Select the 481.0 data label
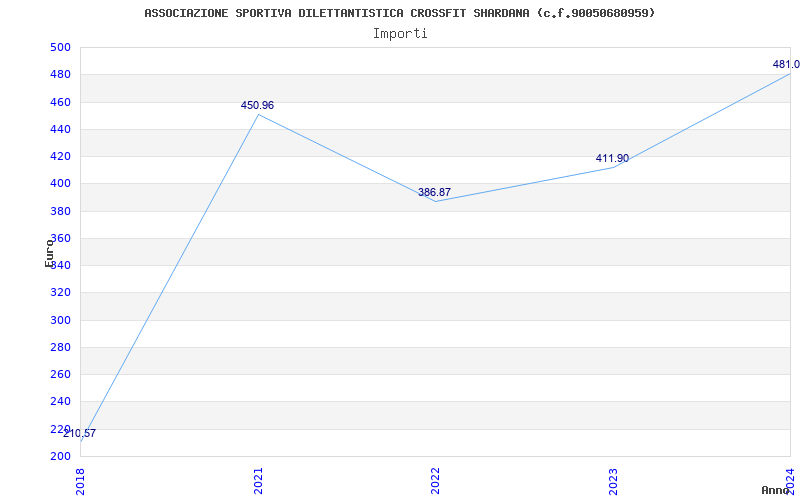The height and width of the screenshot is (500, 800). click(786, 64)
